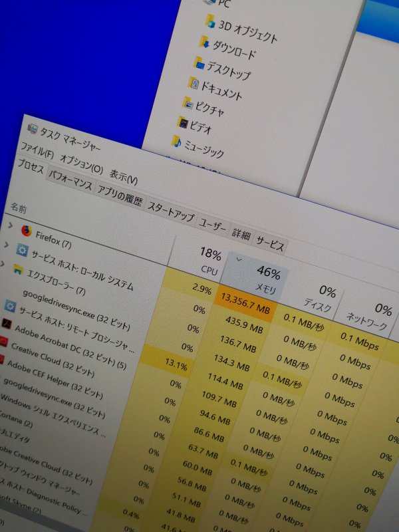399x532 pixels.
Task: Select サービス ホスト: ローカル システム row name
Action: [82, 271]
